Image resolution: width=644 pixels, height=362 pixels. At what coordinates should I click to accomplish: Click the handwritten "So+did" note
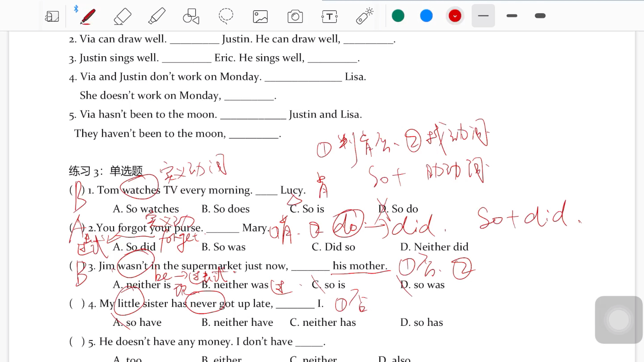coord(530,215)
